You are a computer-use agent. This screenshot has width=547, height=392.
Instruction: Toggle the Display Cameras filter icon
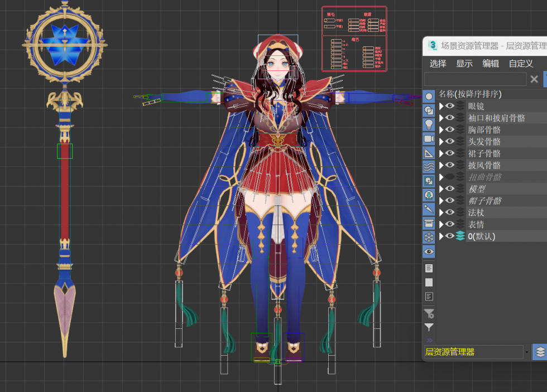[429, 139]
